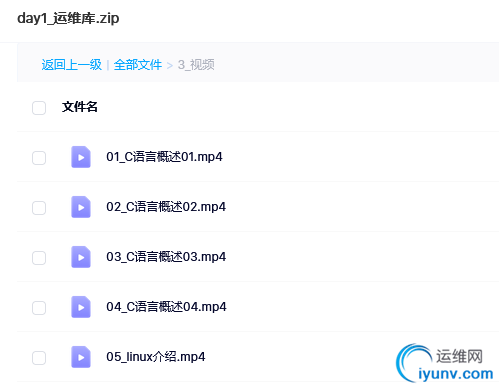Viewport: 499px width, 390px height.
Task: Open file 05_linux介绍.mp4
Action: coord(156,357)
